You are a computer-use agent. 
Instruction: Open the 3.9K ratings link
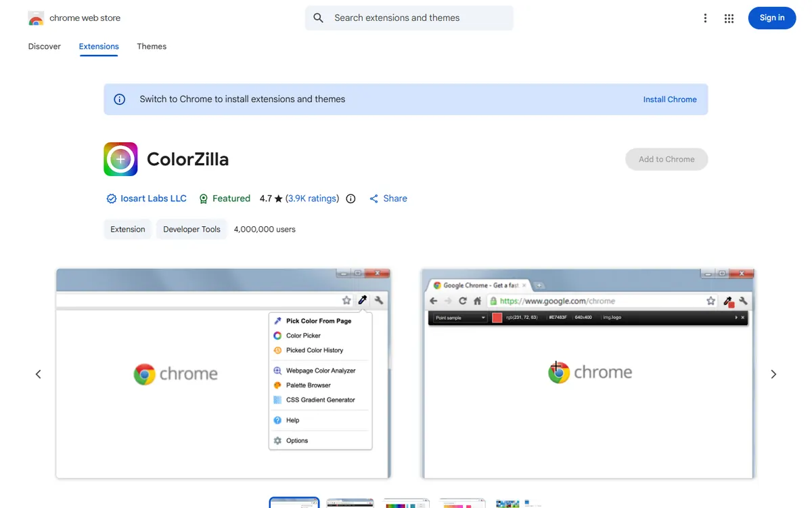click(312, 198)
